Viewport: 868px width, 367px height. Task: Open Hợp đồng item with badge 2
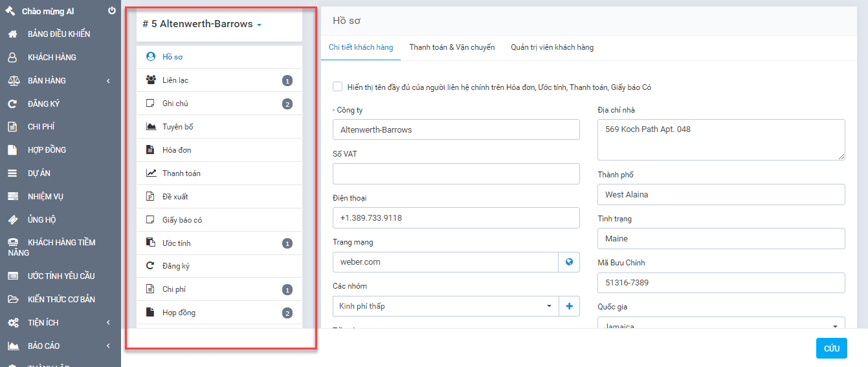pyautogui.click(x=179, y=313)
